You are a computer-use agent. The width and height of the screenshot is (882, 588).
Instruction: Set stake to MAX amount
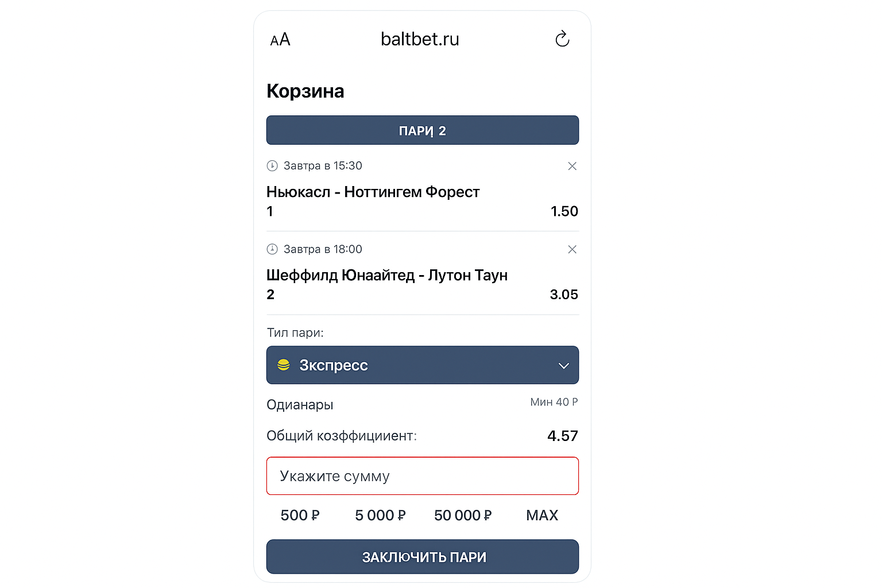point(541,515)
